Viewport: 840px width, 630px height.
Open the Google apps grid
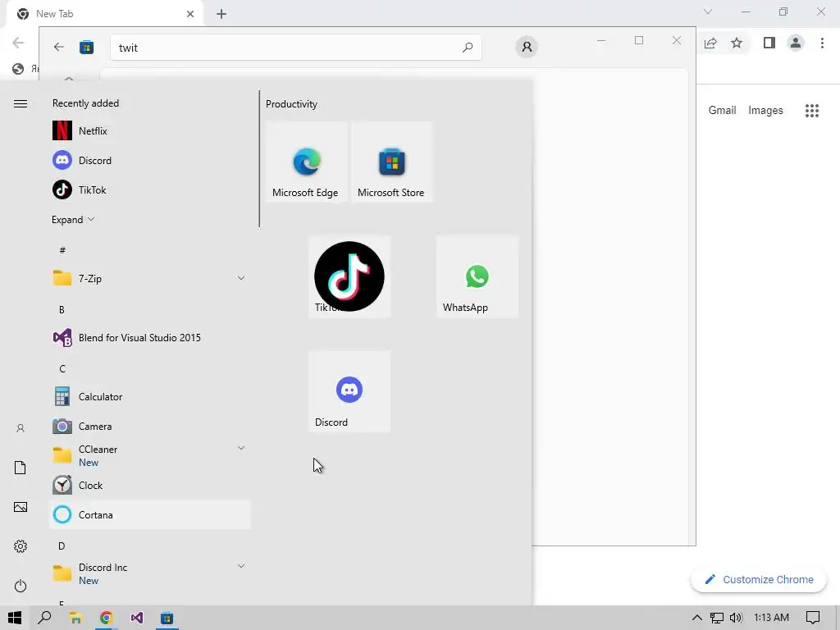(x=812, y=111)
